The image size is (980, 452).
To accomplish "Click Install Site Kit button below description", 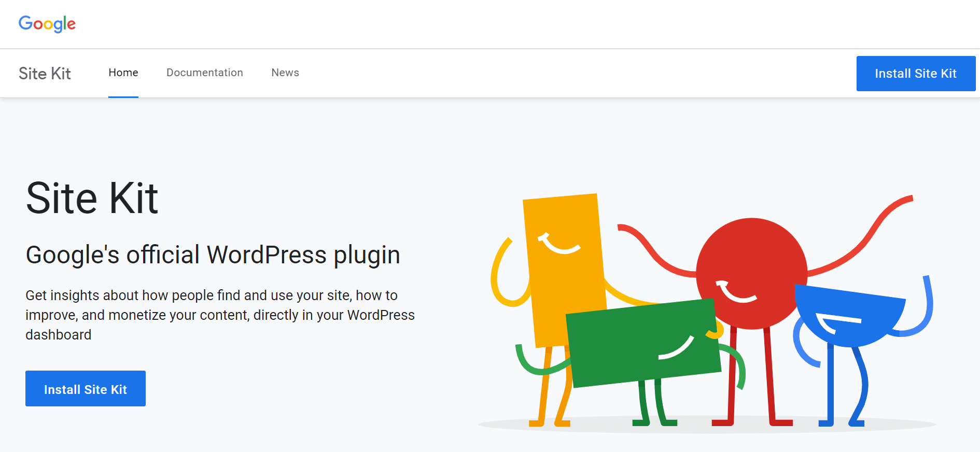I will (x=86, y=389).
